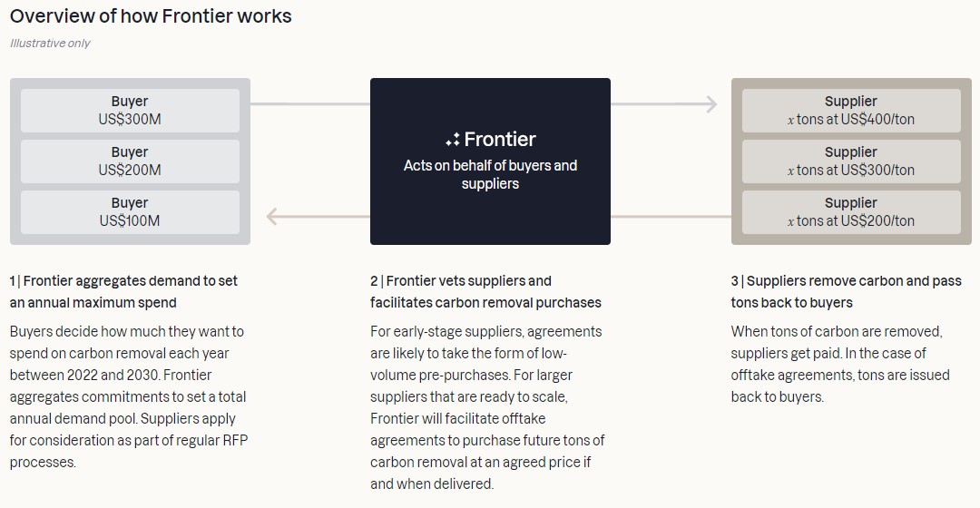Click paragraph starting 'For early-stage suppliers'

point(487,407)
